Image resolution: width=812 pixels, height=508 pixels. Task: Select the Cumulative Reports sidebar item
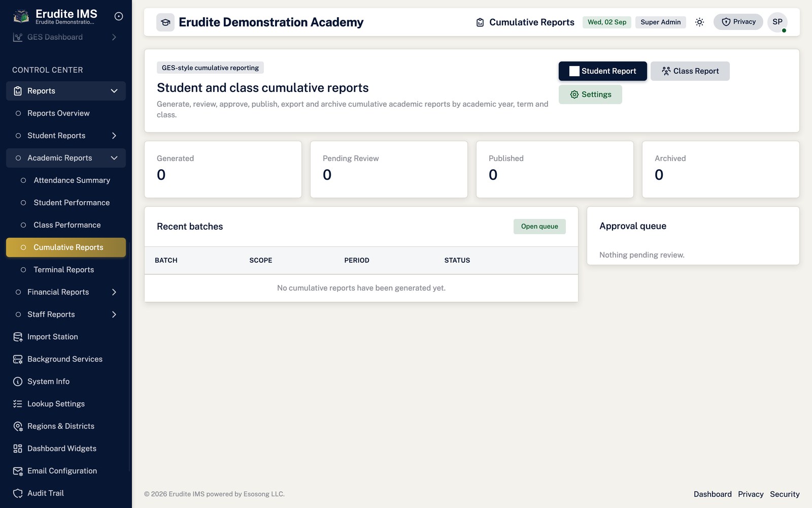66,247
